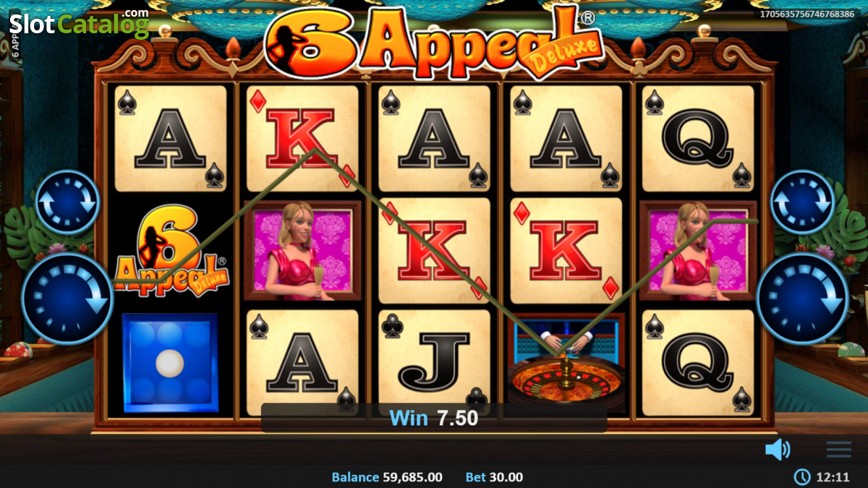The image size is (868, 488).
Task: Click the large left spin button
Action: pos(67,298)
